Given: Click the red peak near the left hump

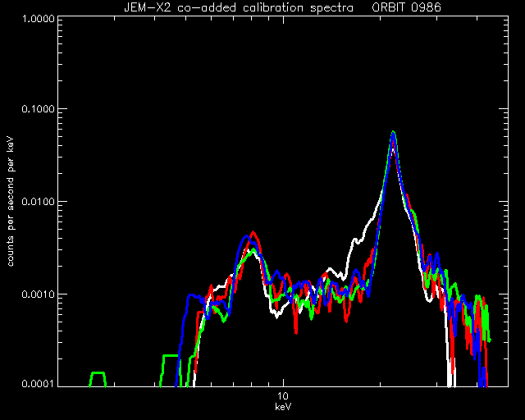Looking at the screenshot, I should point(253,232).
